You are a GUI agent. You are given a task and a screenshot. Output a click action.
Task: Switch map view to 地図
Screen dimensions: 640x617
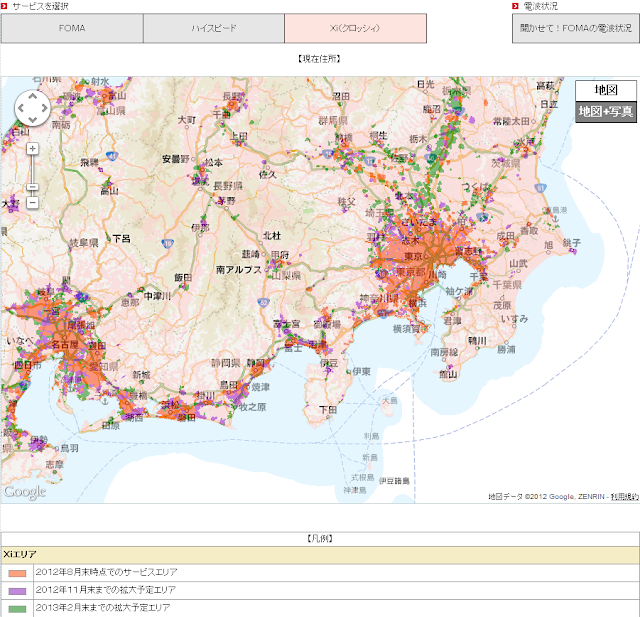coord(606,90)
